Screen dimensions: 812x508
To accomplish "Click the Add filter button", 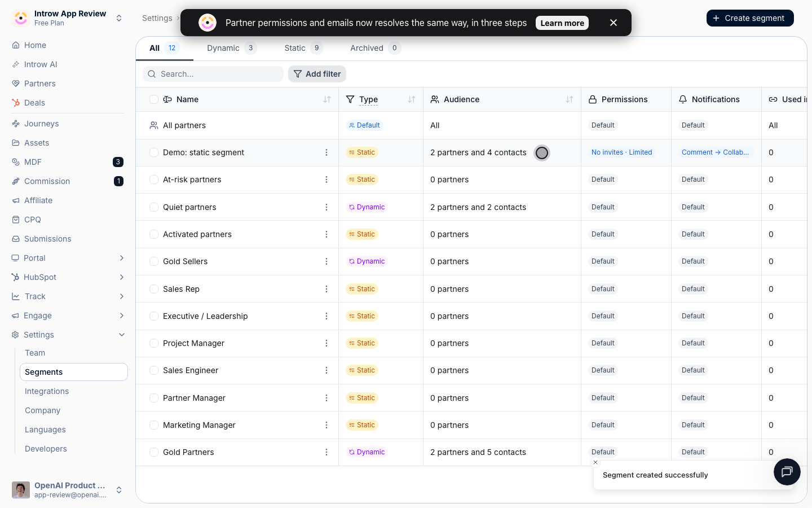I will pyautogui.click(x=317, y=74).
